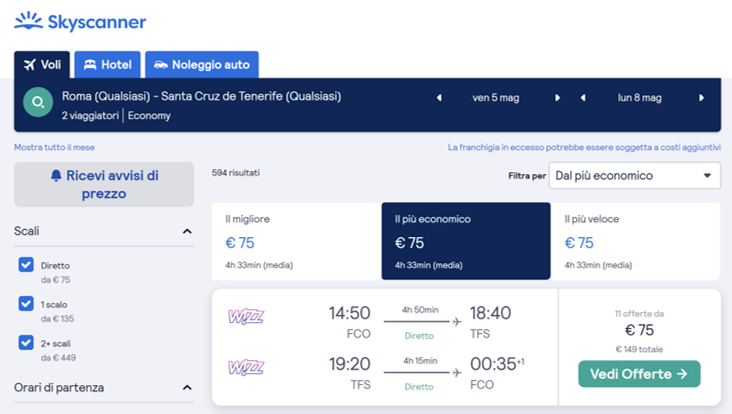Image resolution: width=732 pixels, height=414 pixels.
Task: Collapse the Scali filter section
Action: (x=187, y=231)
